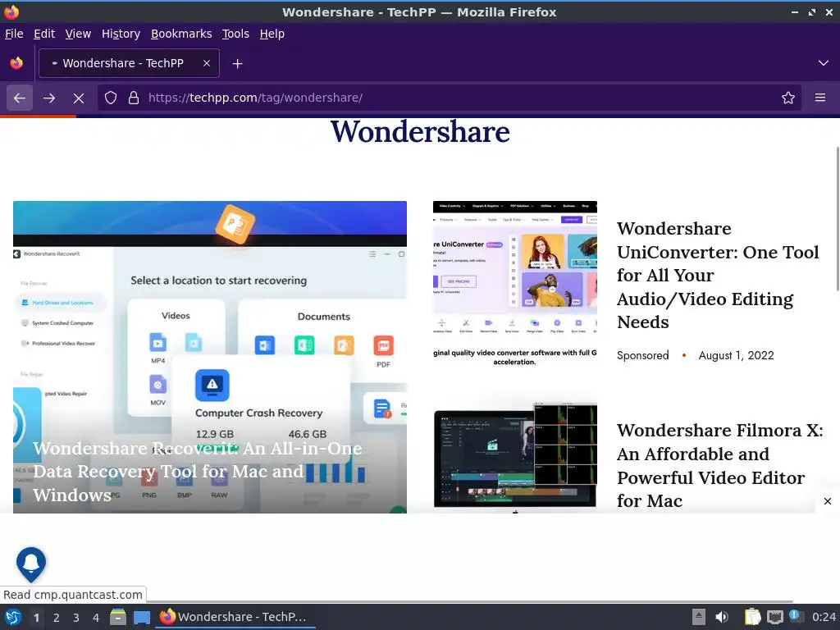
Task: Maximize the Firefox window
Action: point(812,12)
